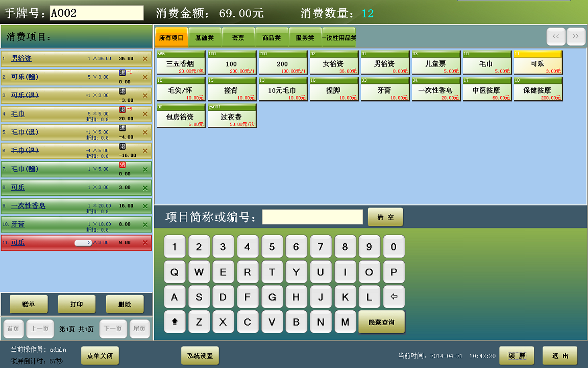Remove 男浴资 using its X icon
The image size is (588, 368).
[145, 59]
